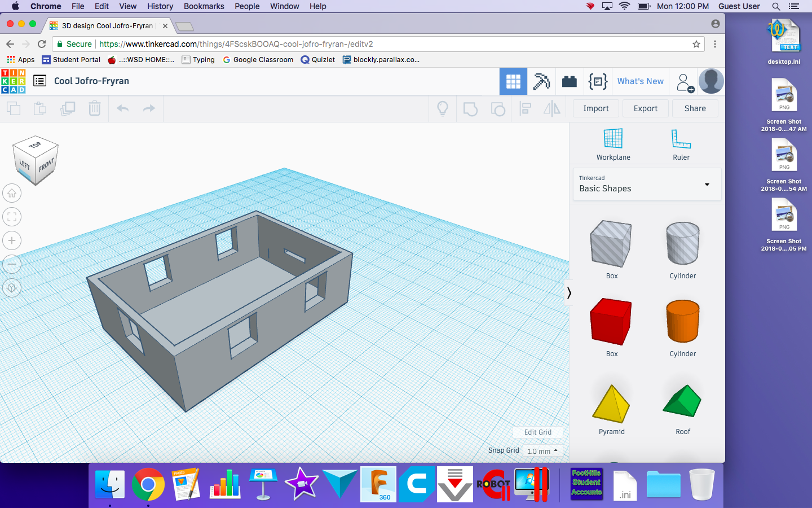812x508 pixels.
Task: Open the user profile avatar
Action: pos(711,81)
